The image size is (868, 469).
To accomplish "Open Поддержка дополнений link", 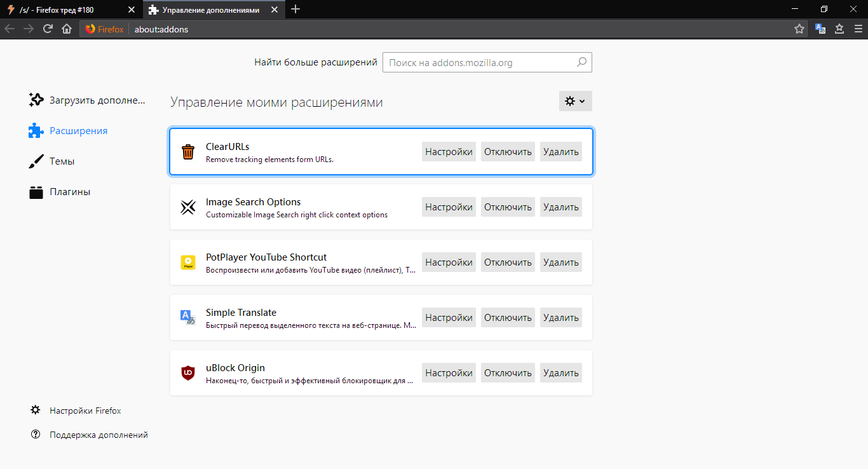I will 98,435.
